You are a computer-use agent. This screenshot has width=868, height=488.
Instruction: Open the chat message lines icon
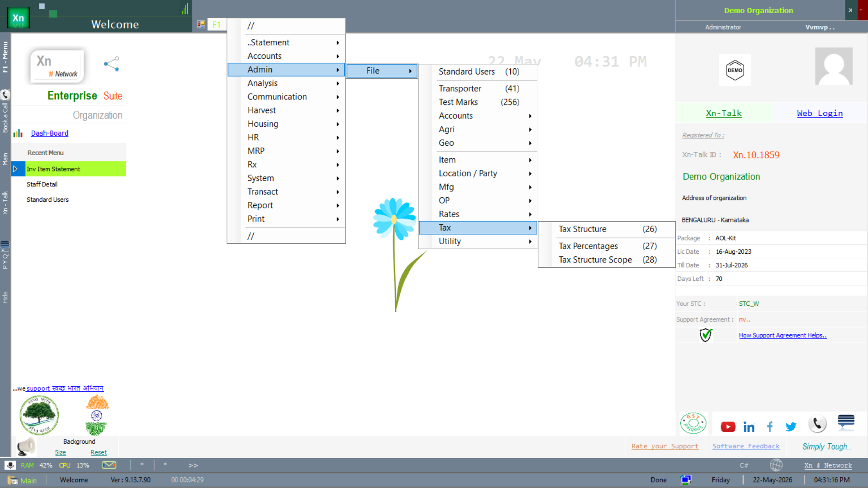(846, 422)
